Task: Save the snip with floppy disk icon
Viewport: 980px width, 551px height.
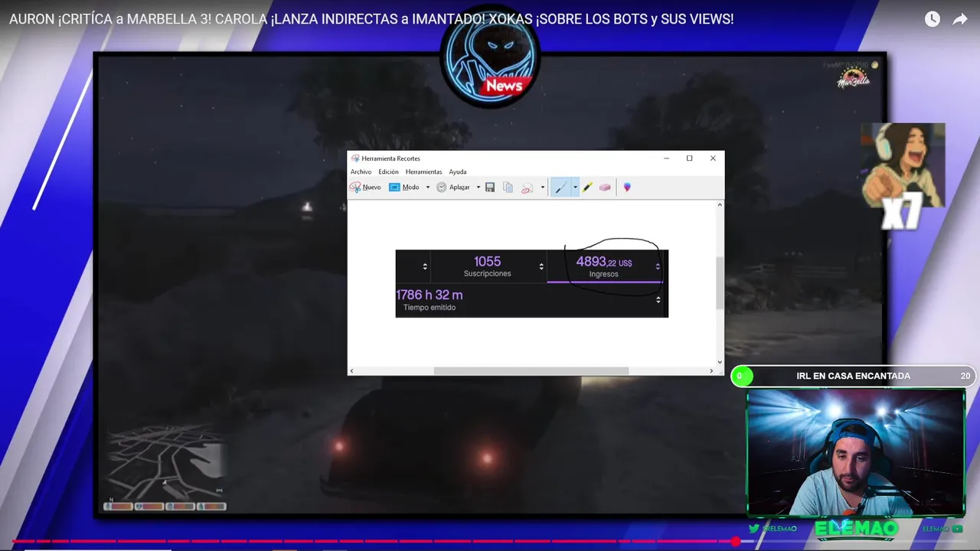Action: 490,187
